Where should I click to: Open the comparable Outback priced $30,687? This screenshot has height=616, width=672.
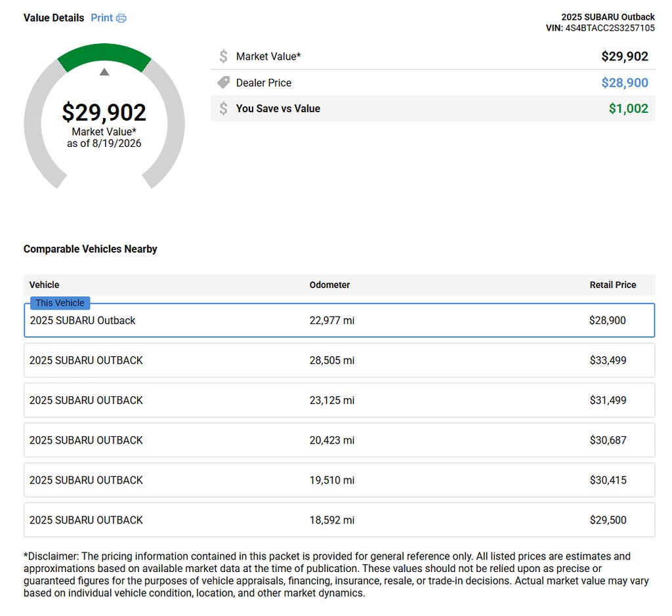coord(339,440)
